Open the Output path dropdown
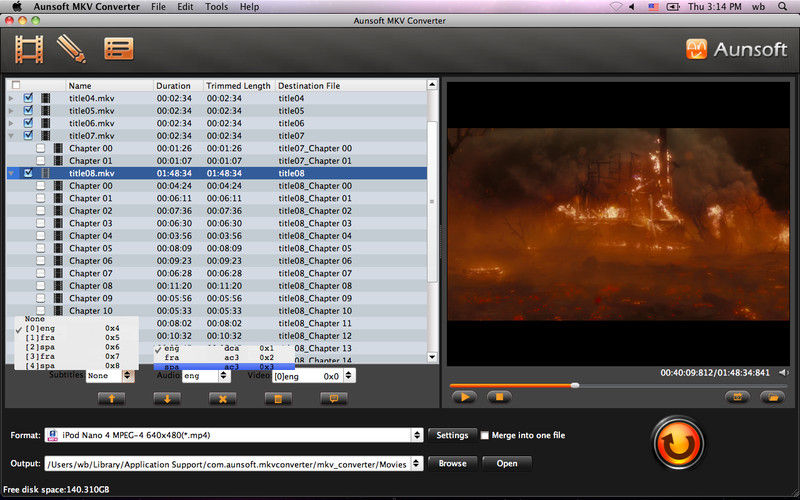800x500 pixels. tap(234, 464)
